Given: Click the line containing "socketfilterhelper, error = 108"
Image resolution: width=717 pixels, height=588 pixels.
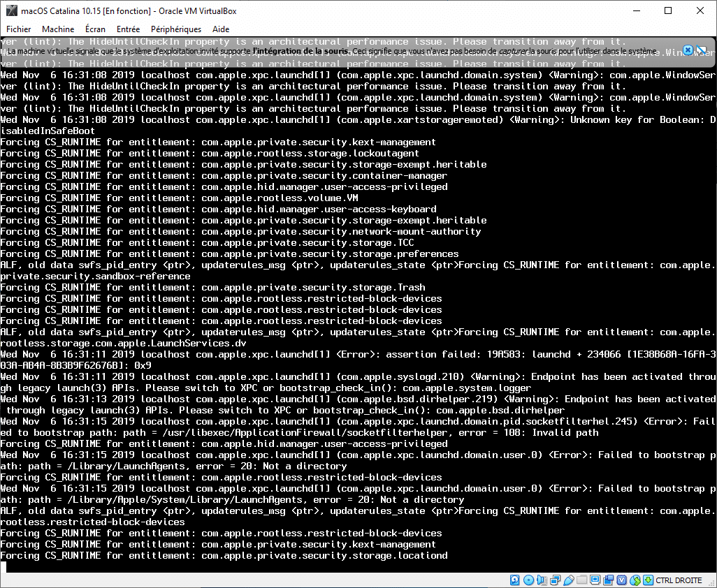Looking at the screenshot, I should tap(300, 433).
